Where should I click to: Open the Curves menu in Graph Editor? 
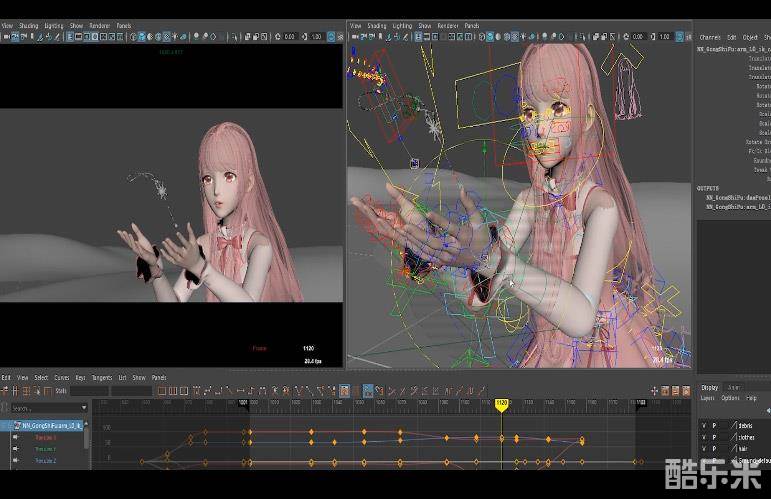(x=61, y=378)
